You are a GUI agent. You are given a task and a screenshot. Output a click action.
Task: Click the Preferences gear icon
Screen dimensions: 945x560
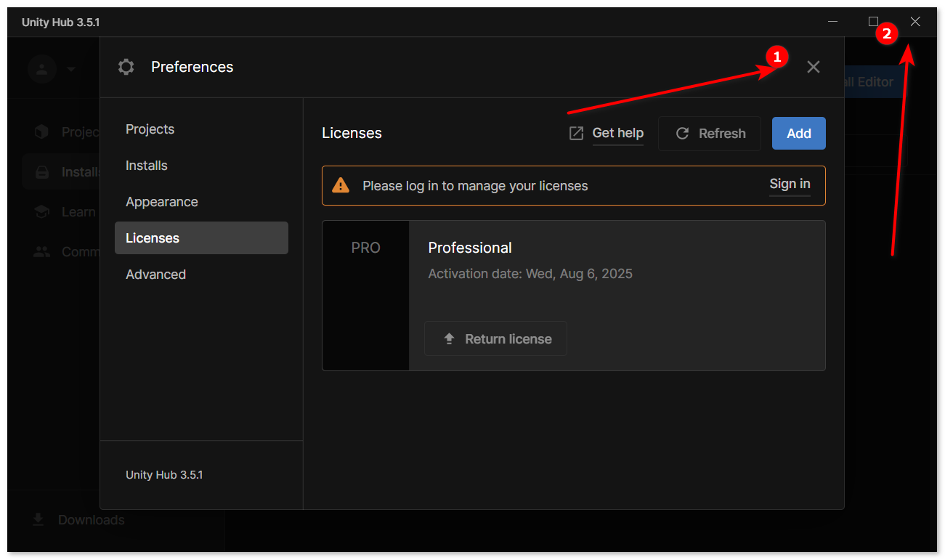click(126, 67)
